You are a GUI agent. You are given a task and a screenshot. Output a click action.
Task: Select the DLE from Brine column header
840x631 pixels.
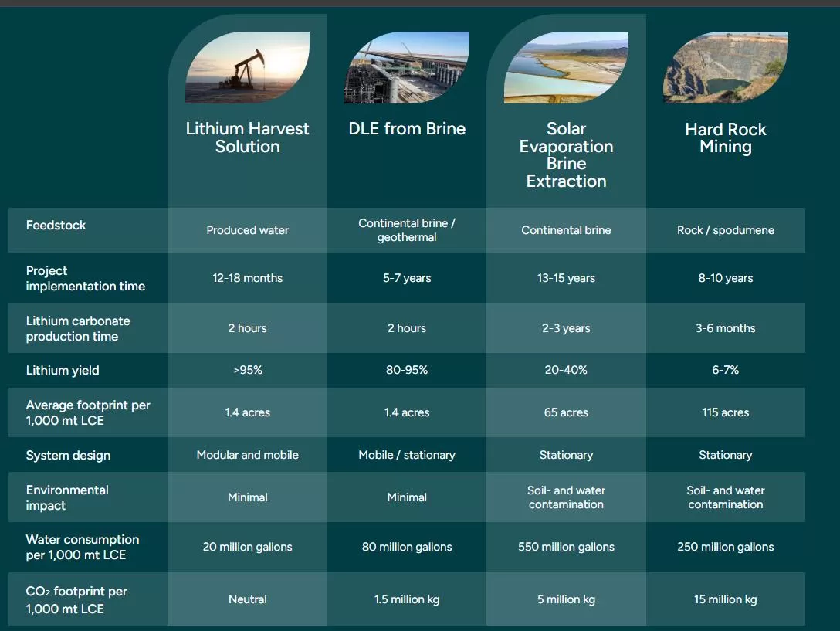[407, 128]
